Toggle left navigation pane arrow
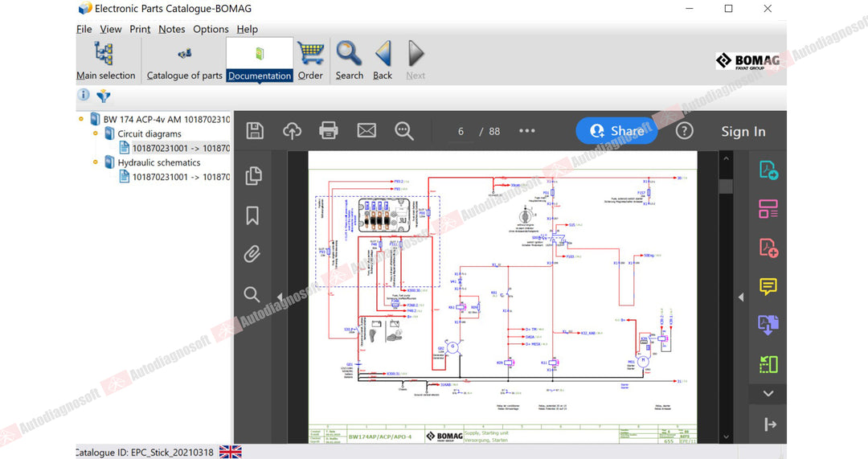 (280, 297)
